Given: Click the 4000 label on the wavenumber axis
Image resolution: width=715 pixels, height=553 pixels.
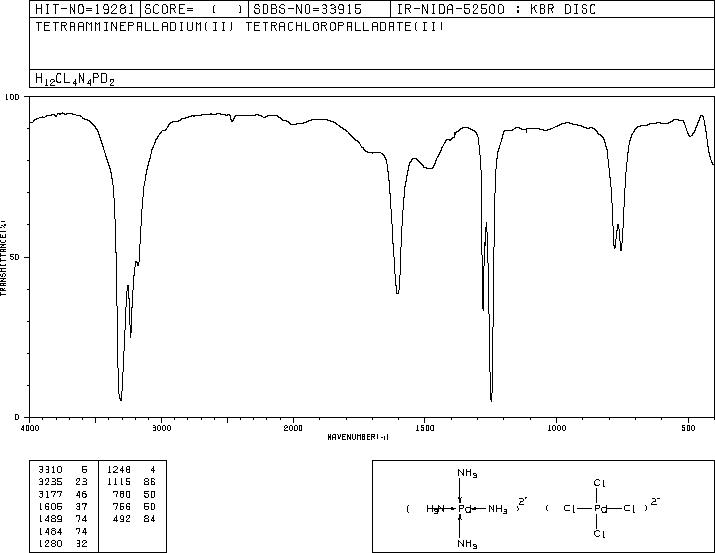Looking at the screenshot, I should click(30, 428).
